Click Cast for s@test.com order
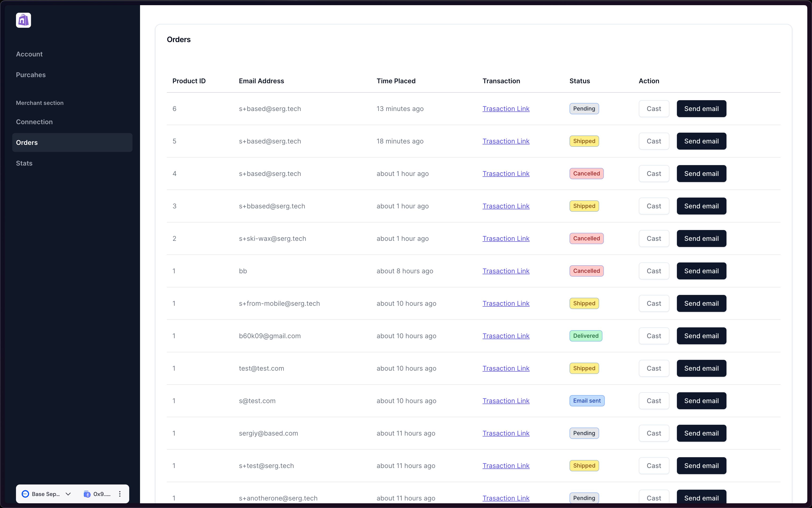Image resolution: width=812 pixels, height=508 pixels. pyautogui.click(x=654, y=401)
